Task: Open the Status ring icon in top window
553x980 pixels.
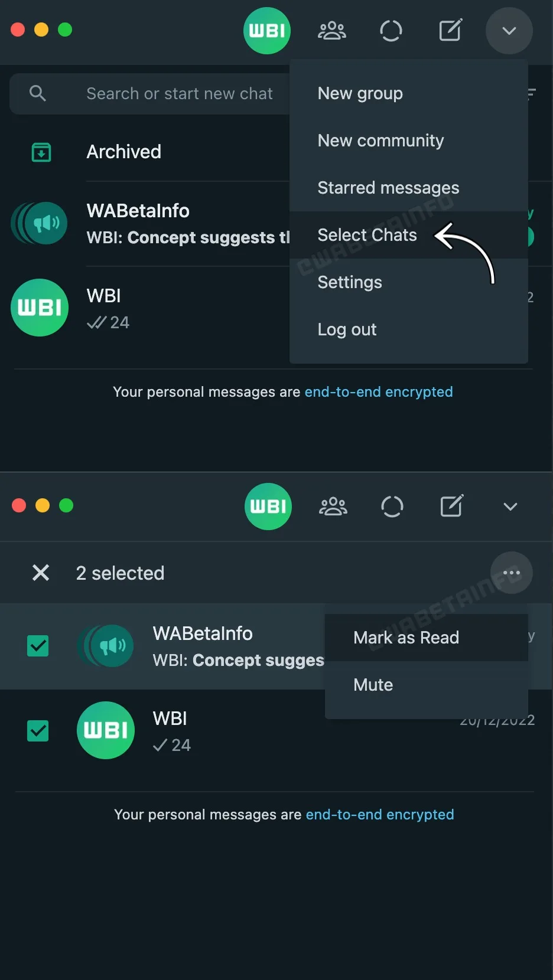Action: coord(391,31)
